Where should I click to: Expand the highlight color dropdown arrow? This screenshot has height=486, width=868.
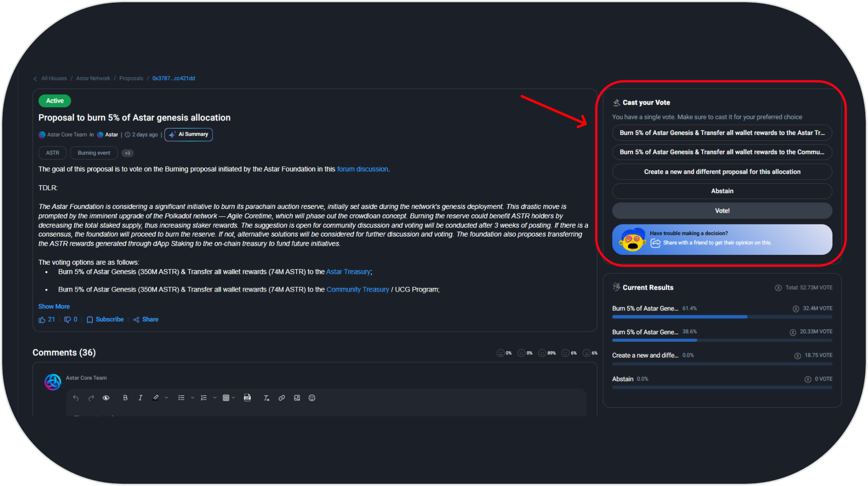click(167, 398)
